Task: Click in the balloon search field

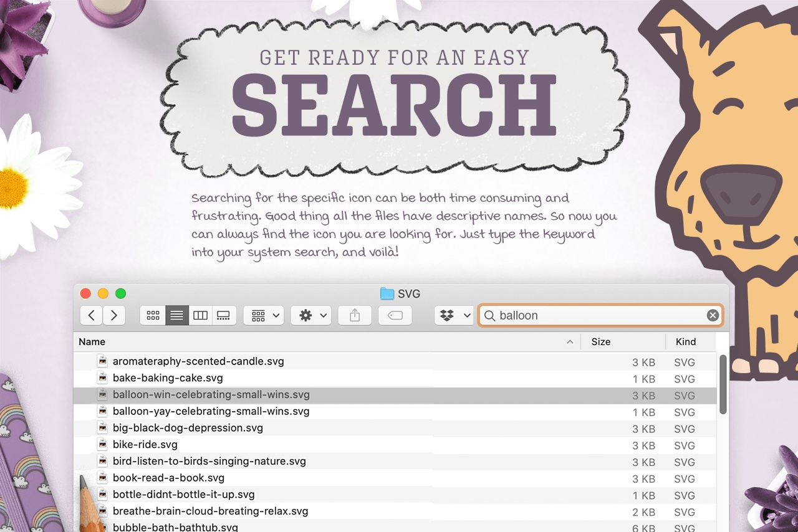Action: [x=598, y=316]
